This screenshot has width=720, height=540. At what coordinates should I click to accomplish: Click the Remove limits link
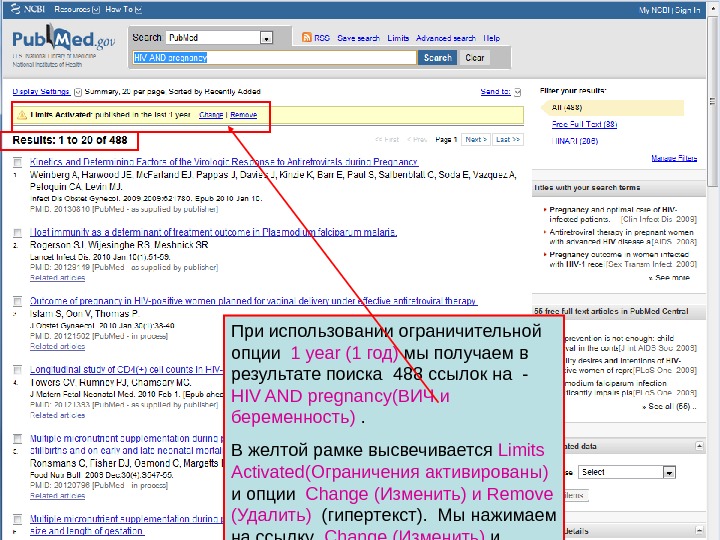(243, 115)
